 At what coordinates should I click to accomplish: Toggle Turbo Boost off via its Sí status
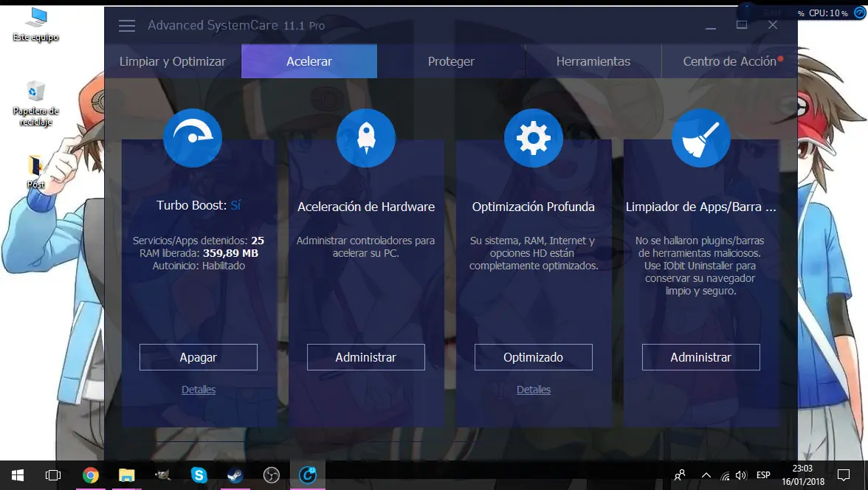[235, 205]
